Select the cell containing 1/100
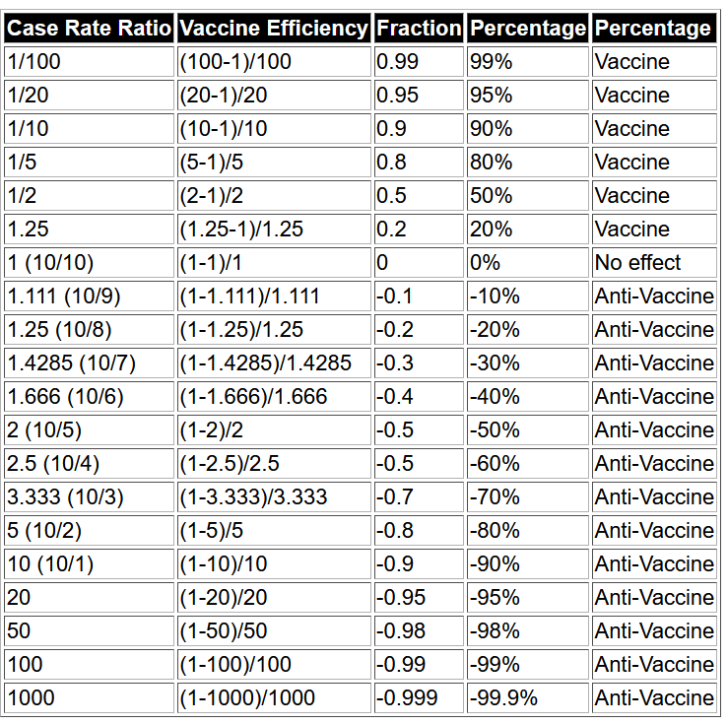This screenshot has width=728, height=724. pos(89,62)
